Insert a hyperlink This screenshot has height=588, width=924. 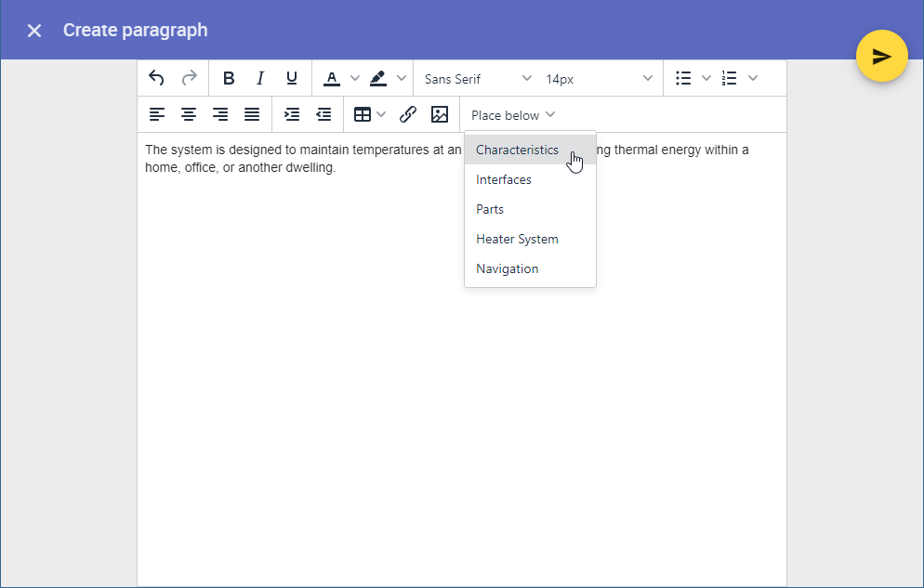(x=407, y=114)
